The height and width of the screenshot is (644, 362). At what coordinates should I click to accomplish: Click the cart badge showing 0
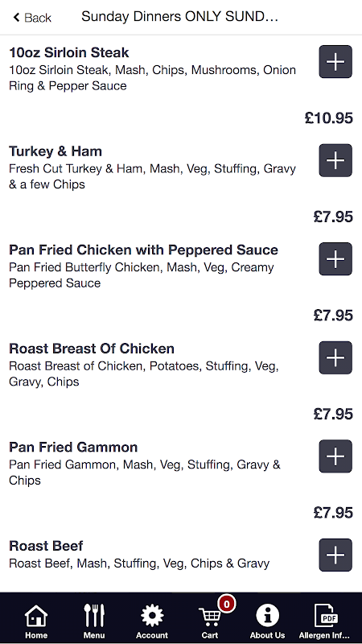227,604
